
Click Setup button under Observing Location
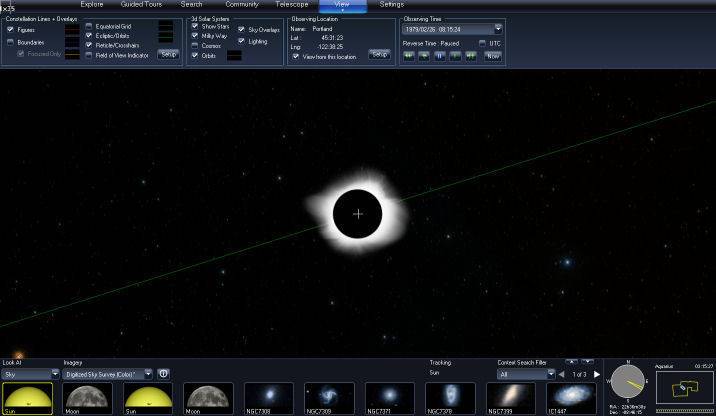[379, 54]
